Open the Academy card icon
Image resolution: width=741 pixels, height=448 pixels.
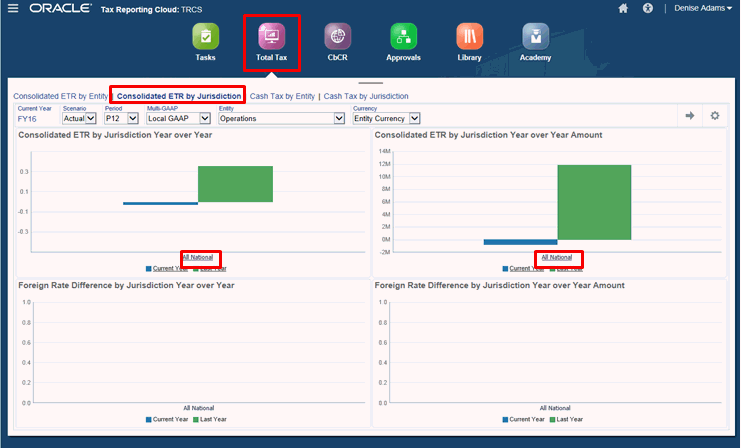coord(535,36)
